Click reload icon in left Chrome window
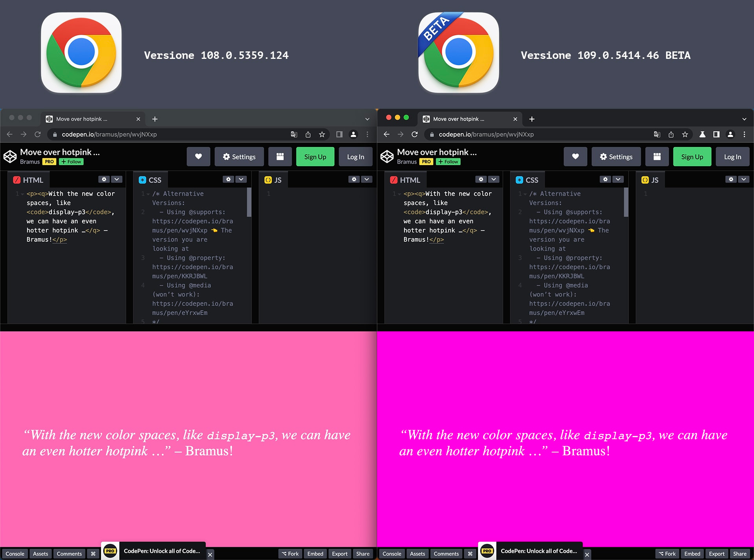The width and height of the screenshot is (754, 560). pyautogui.click(x=38, y=134)
